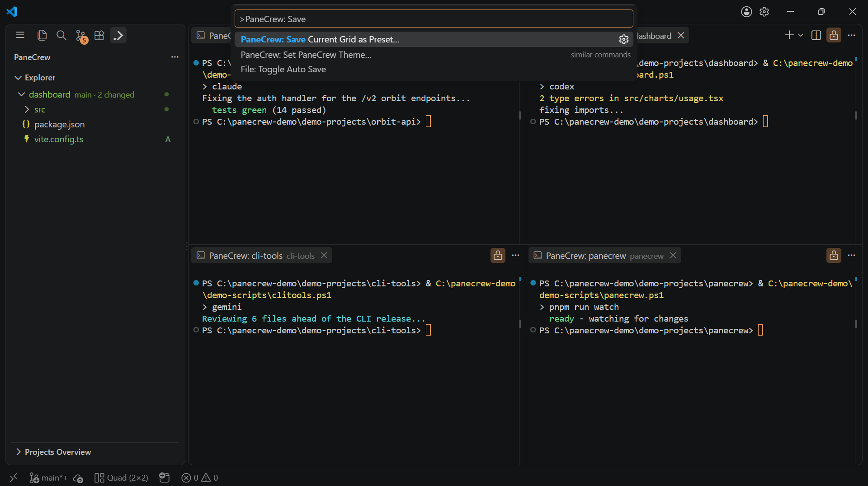The image size is (868, 486).
Task: Expand the src folder
Action: click(x=27, y=109)
